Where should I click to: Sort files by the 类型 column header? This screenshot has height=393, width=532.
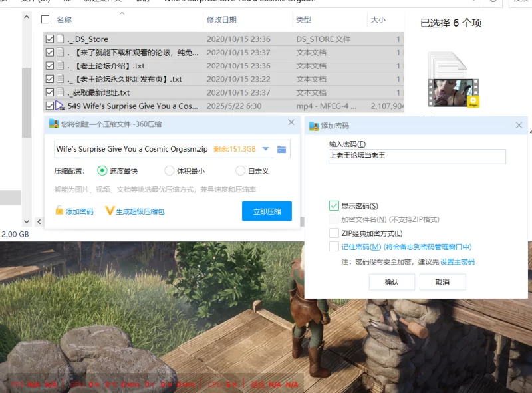tap(304, 20)
